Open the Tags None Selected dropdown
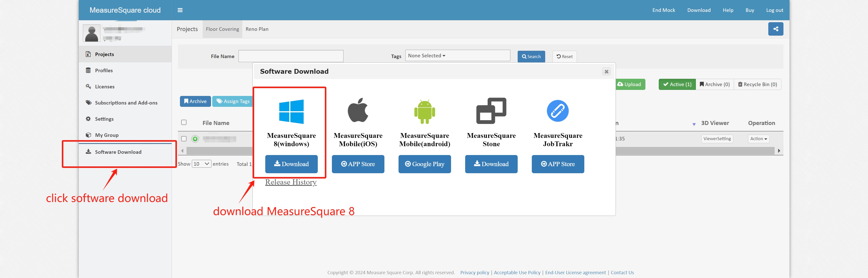868x278 pixels. 457,56
